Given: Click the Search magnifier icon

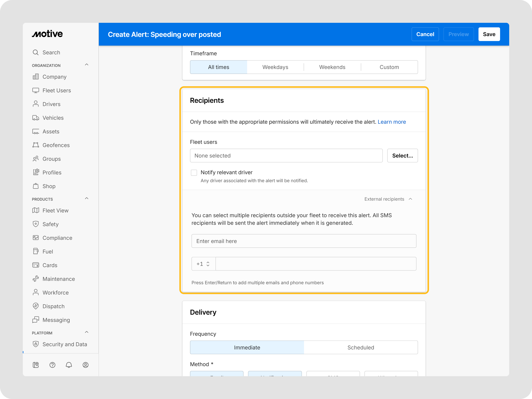Looking at the screenshot, I should click(x=36, y=52).
